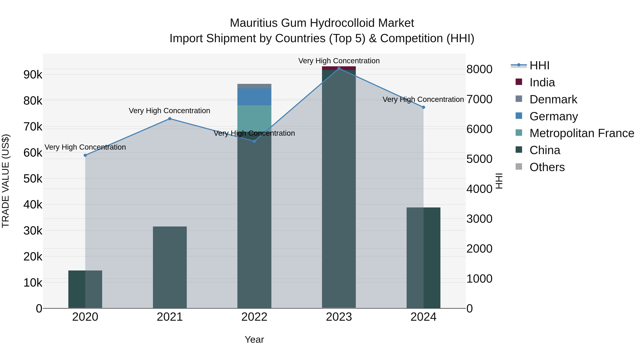Click the 2021 HHI data point

pos(170,119)
